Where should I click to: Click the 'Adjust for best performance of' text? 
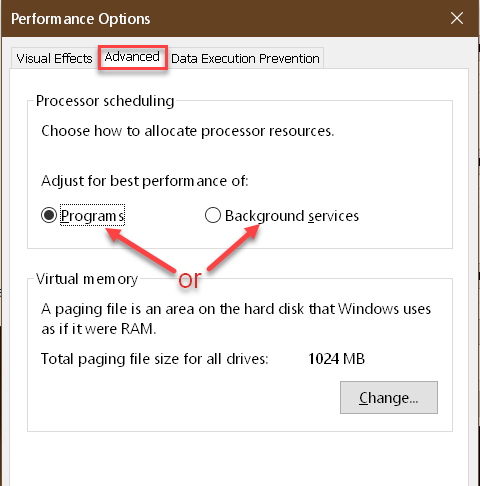145,181
